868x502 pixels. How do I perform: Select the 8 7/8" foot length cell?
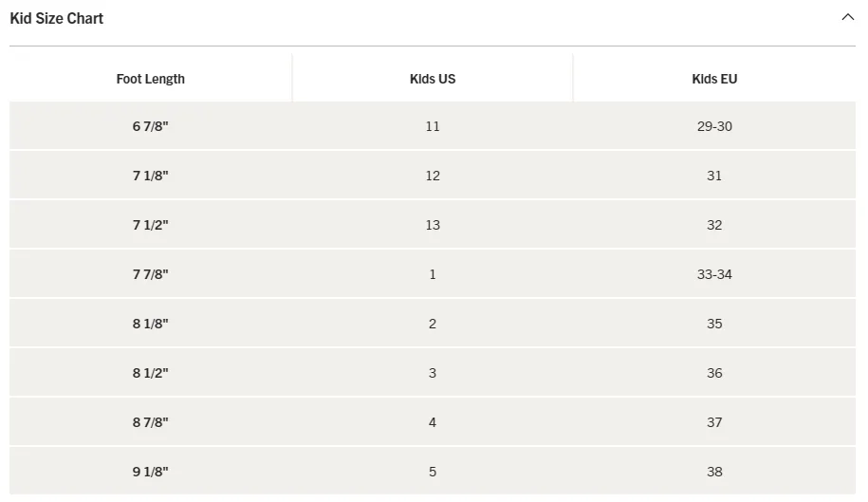(150, 422)
